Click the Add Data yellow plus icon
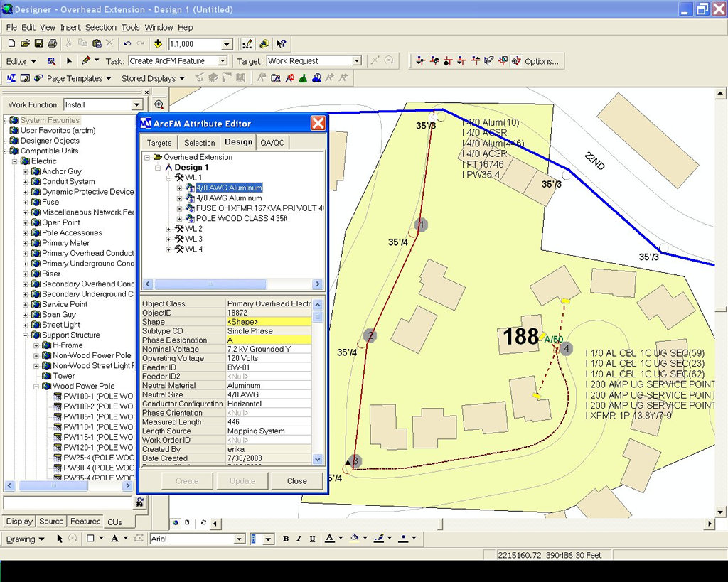Image resolution: width=728 pixels, height=582 pixels. coord(158,44)
